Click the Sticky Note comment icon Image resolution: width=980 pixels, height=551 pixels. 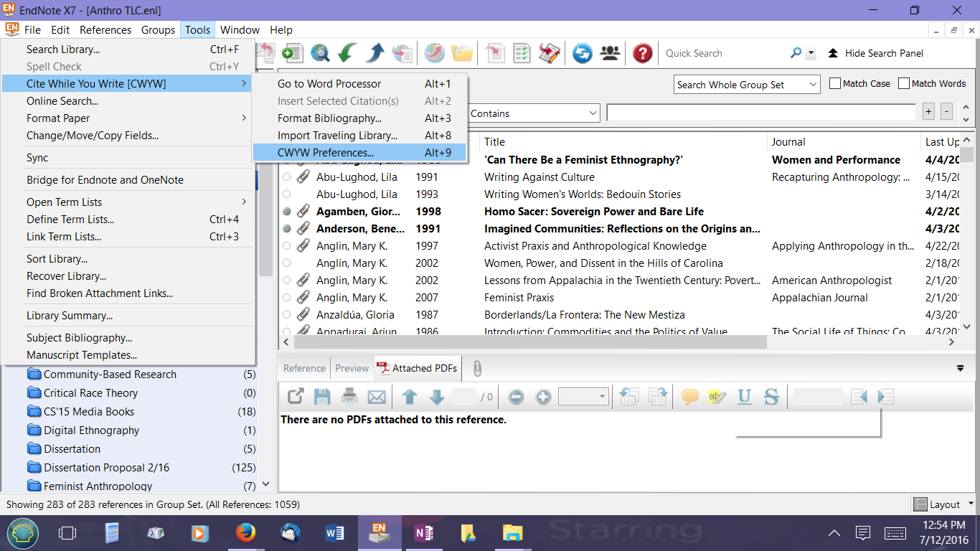click(x=690, y=397)
